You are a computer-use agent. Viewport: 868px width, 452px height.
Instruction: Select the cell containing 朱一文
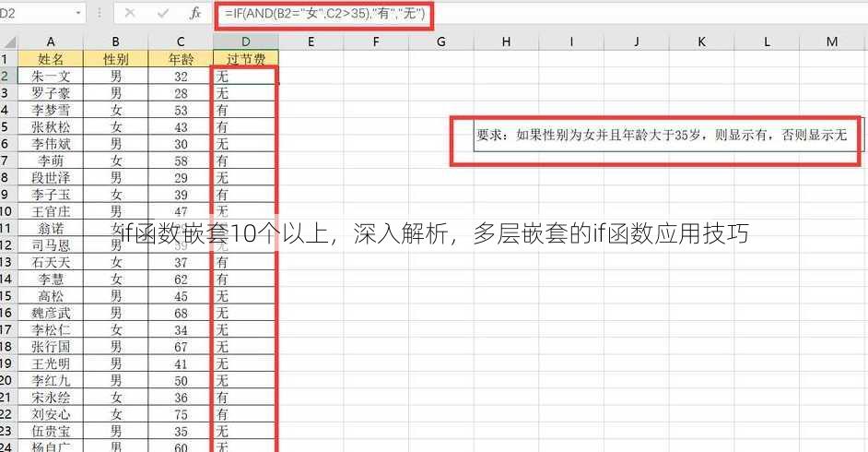tap(51, 76)
